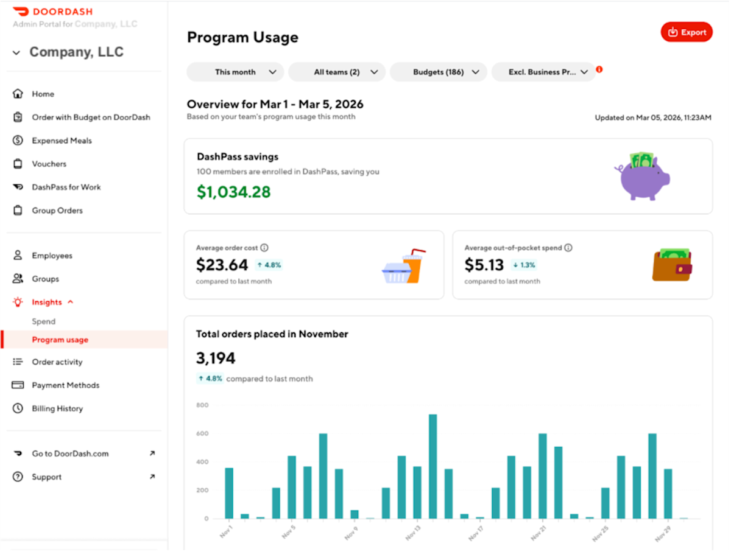
Task: Click the Billing History clock icon
Action: 18,408
